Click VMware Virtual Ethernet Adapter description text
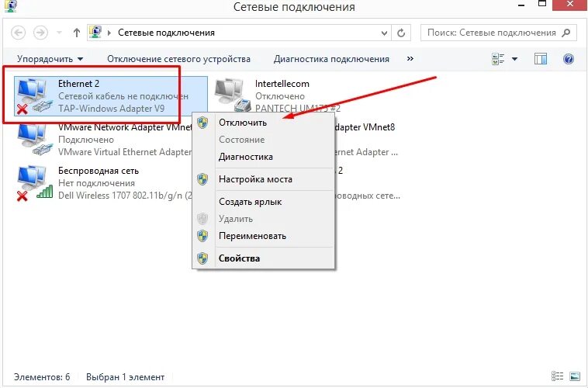The image size is (588, 388). 125,152
